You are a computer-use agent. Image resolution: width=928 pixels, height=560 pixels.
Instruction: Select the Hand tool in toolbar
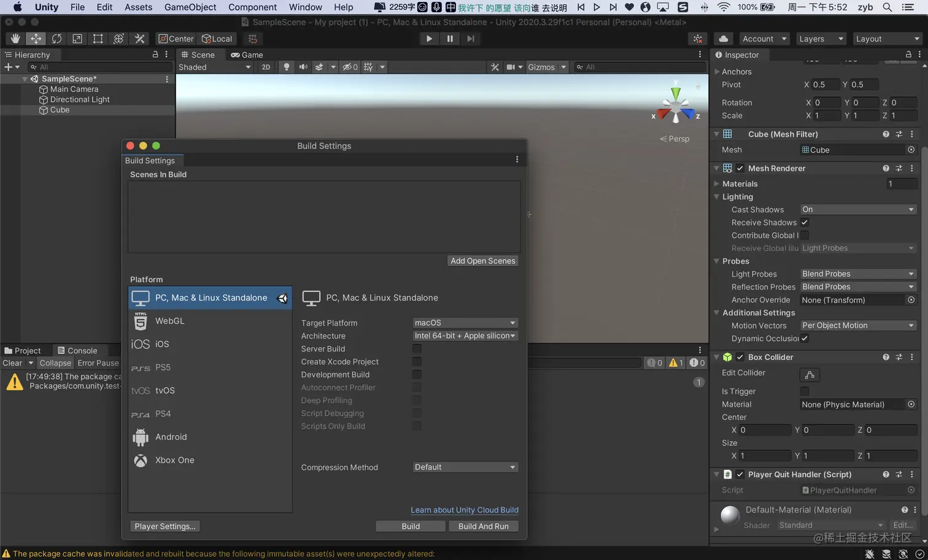click(15, 39)
